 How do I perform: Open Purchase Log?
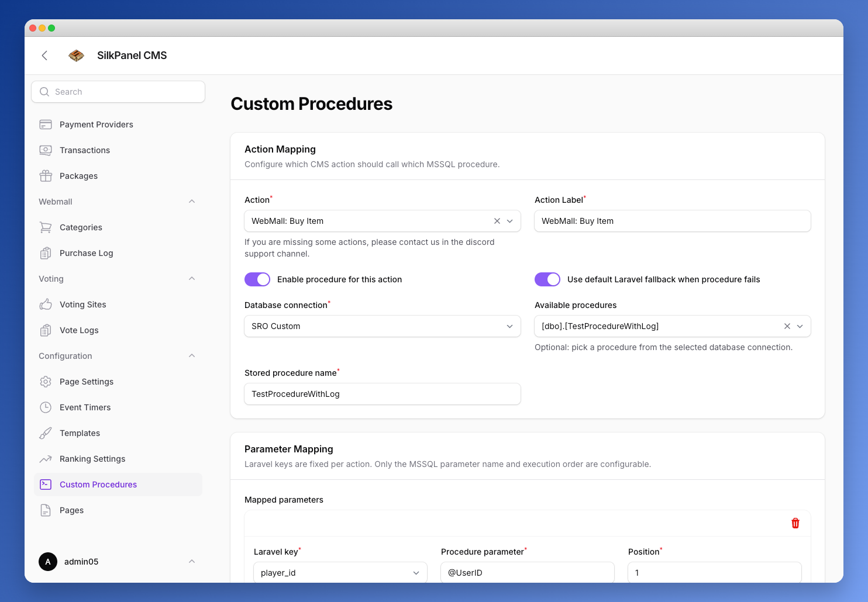coord(118,253)
